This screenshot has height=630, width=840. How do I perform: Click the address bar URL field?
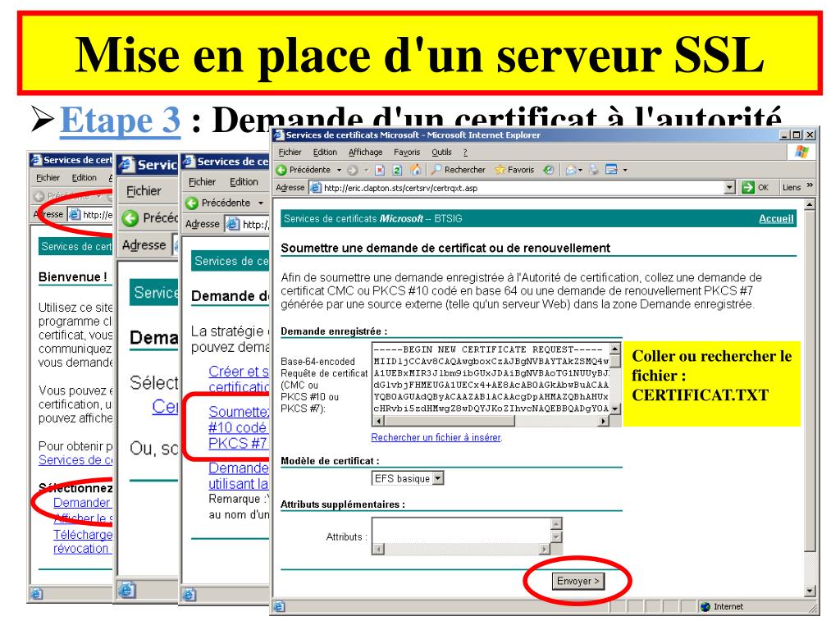(523, 188)
